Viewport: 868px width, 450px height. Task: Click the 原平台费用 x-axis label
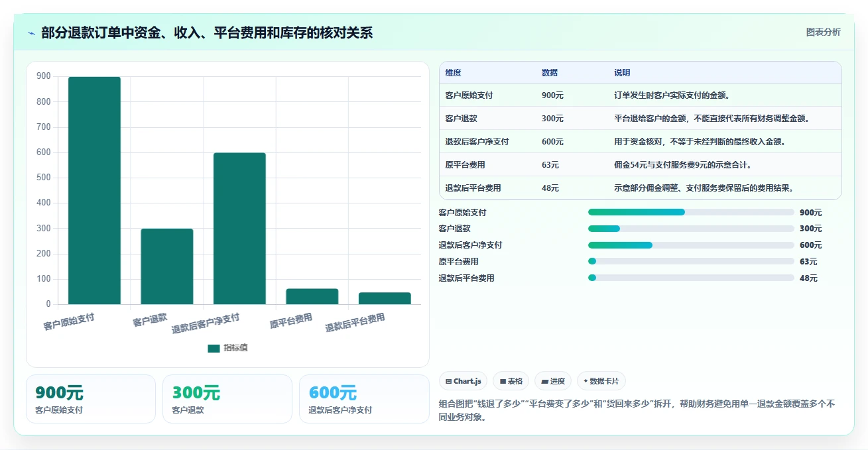pos(291,321)
